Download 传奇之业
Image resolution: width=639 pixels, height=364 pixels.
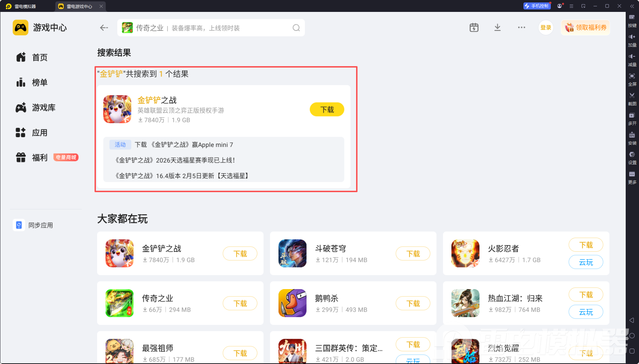(x=240, y=303)
